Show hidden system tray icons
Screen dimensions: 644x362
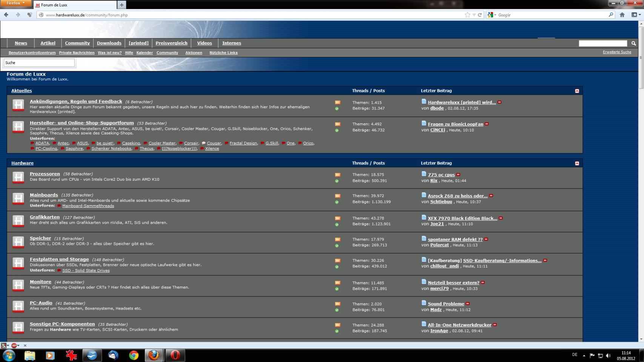click(x=584, y=355)
